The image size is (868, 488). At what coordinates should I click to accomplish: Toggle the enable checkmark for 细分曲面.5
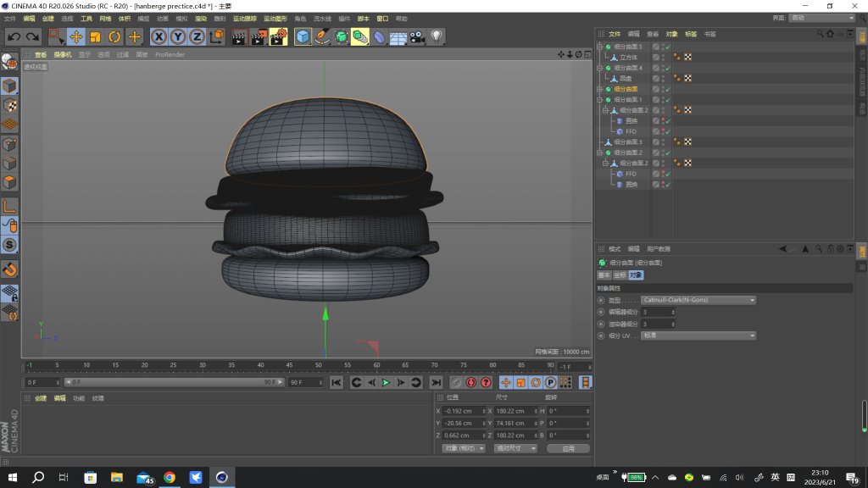[668, 47]
